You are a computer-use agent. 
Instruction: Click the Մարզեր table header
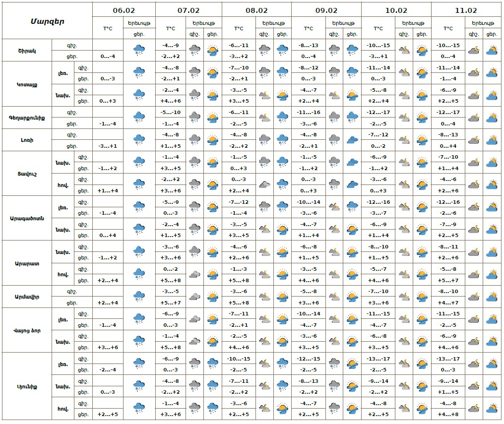(47, 21)
